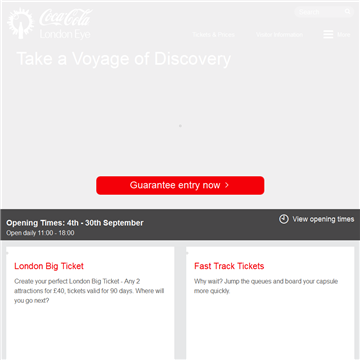Image resolution: width=360 pixels, height=360 pixels.
Task: Click the Coca-Cola wordmark in the header
Action: point(65,18)
